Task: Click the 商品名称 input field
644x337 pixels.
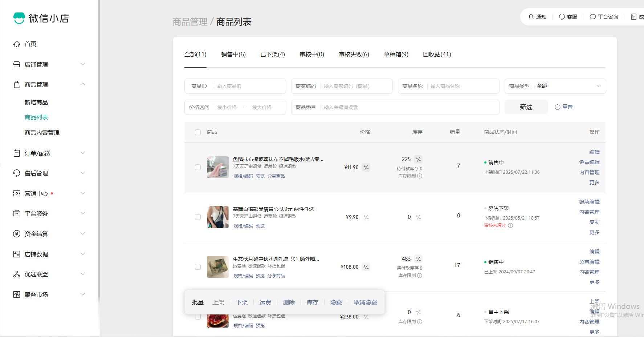Action: pyautogui.click(x=462, y=86)
